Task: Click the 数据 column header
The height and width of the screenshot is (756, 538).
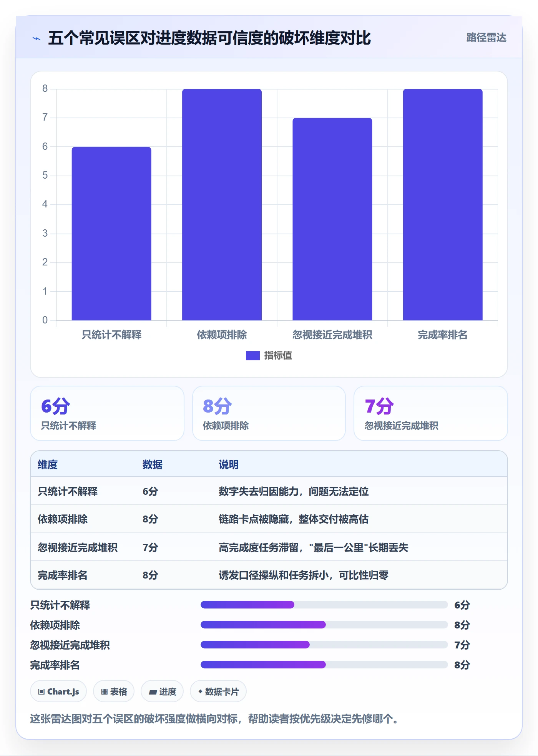Action: [x=153, y=464]
